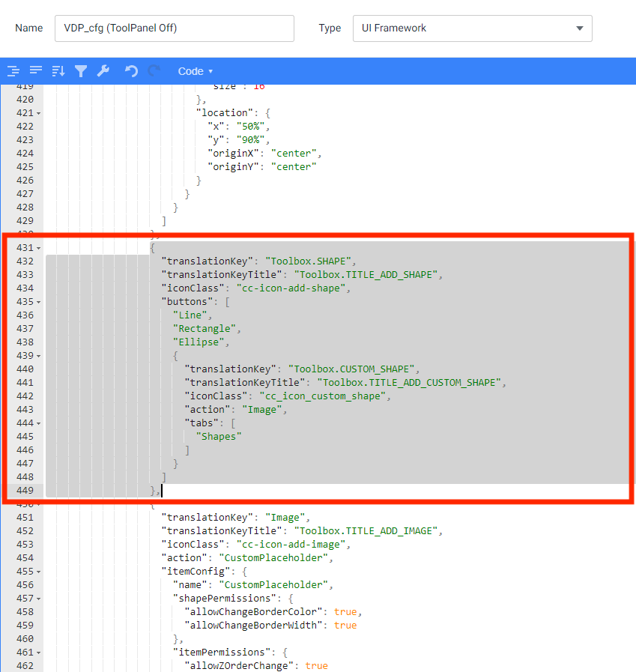Collapse the buttons array at line 435
This screenshot has height=672, width=636.
(38, 302)
